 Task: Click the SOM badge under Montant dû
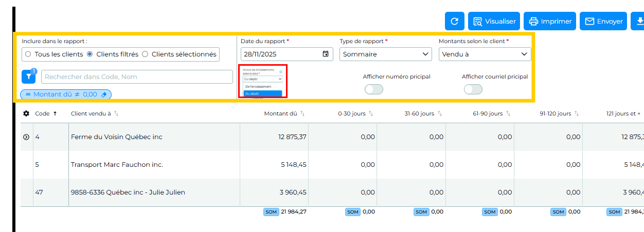(271, 211)
